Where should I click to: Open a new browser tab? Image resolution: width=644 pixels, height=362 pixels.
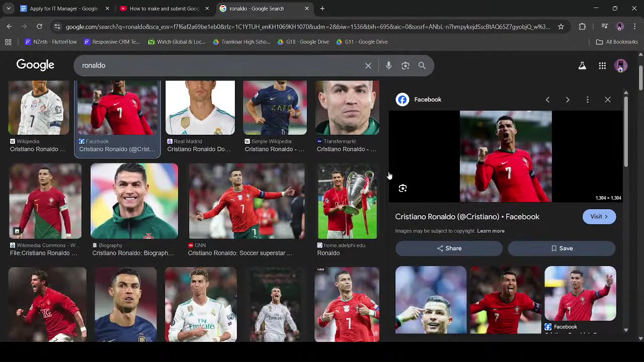pyautogui.click(x=323, y=9)
